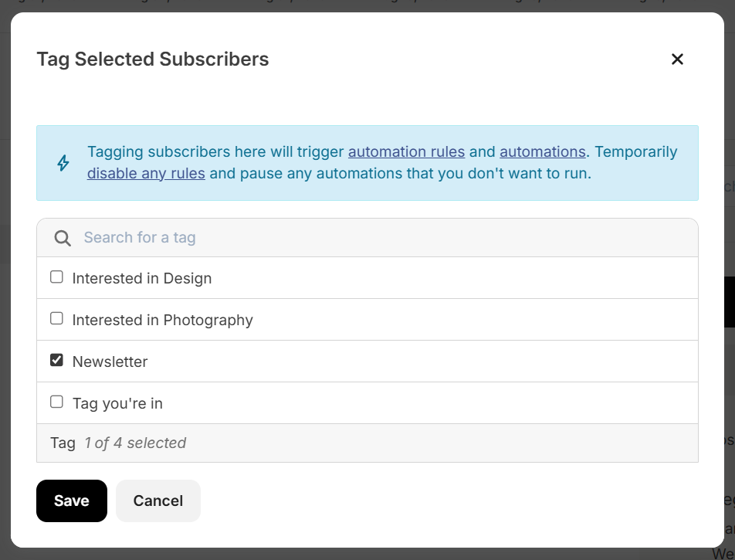Check the Interested in Photography checkbox
This screenshot has height=560, width=735.
56,318
